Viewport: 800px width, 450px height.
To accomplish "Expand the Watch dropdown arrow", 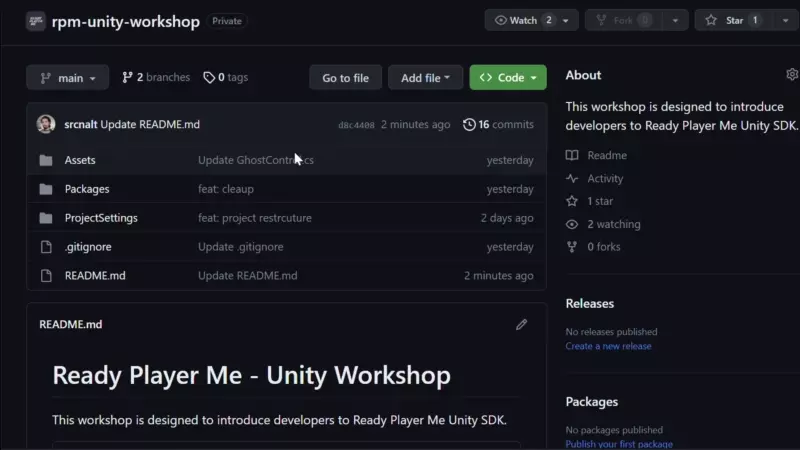I will click(566, 20).
